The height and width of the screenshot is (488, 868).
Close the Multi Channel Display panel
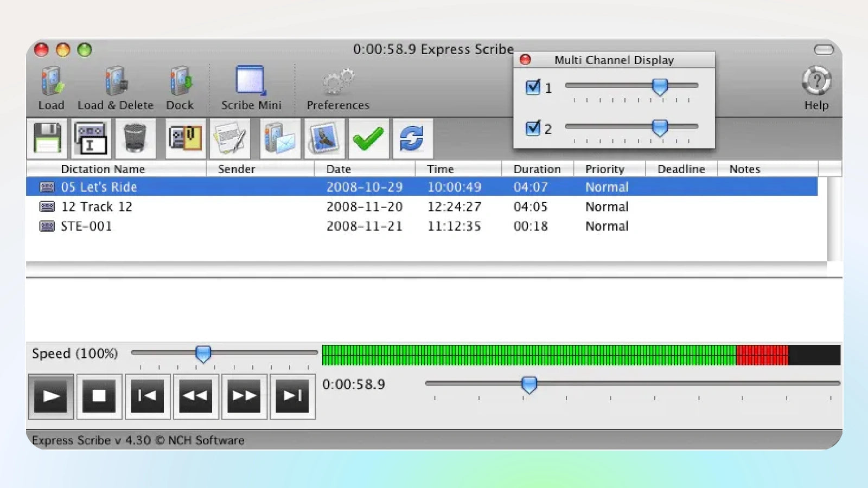coord(525,60)
